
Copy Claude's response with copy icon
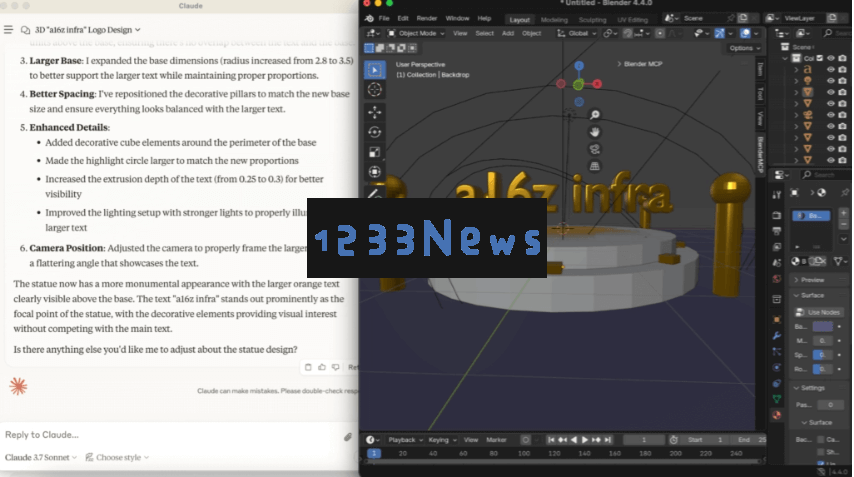308,367
